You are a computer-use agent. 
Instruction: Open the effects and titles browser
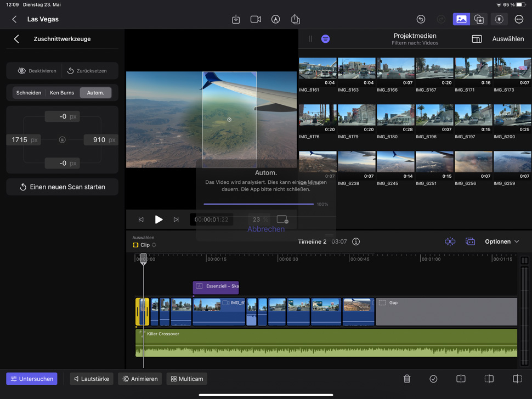pos(479,19)
